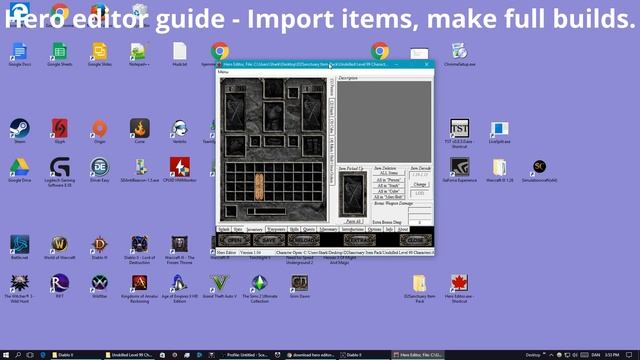
Task: Open the Menu in Hero Editor
Action: point(223,72)
